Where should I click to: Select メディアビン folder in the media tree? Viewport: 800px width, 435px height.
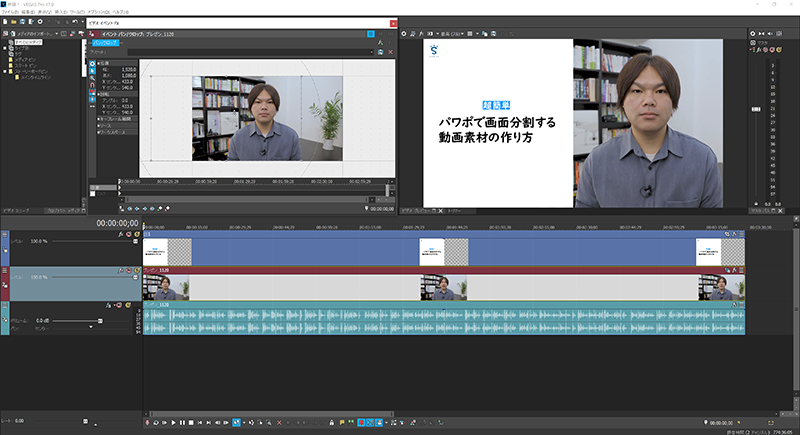coord(26,60)
